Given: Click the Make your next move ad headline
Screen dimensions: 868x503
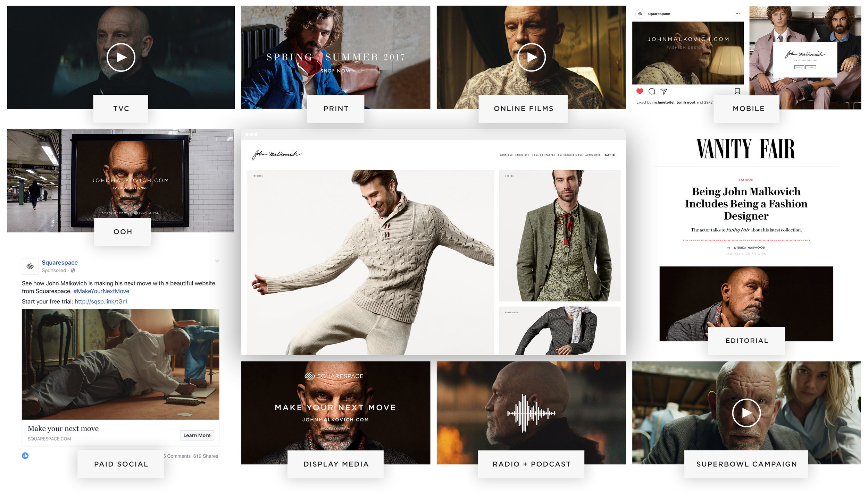Looking at the screenshot, I should point(63,429).
